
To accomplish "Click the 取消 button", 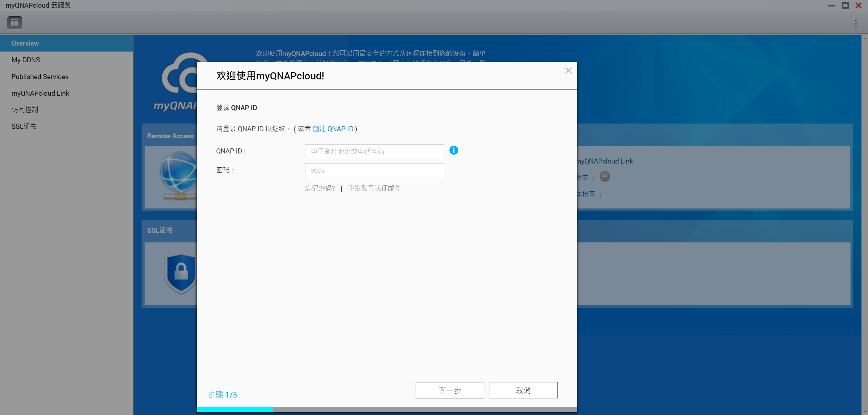I will click(523, 390).
